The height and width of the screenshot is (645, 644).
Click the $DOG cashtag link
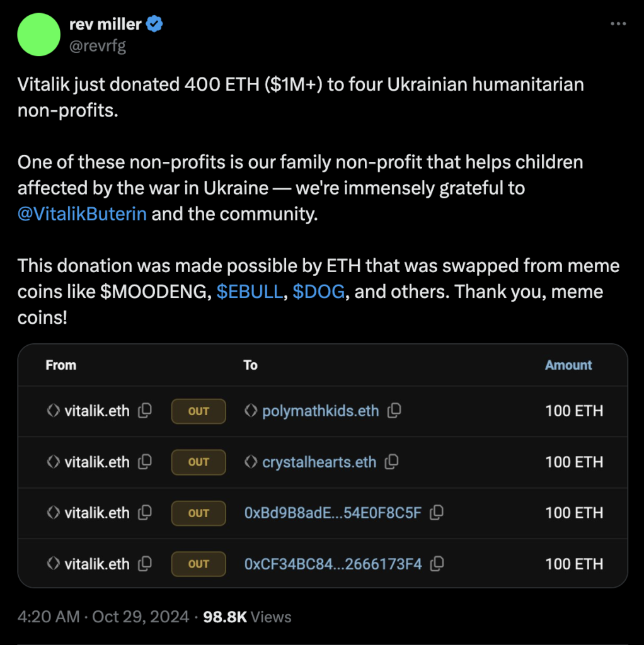[318, 292]
